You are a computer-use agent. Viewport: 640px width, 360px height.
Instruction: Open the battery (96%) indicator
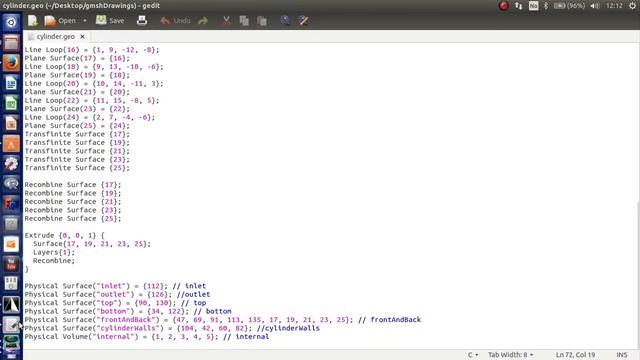(x=569, y=6)
